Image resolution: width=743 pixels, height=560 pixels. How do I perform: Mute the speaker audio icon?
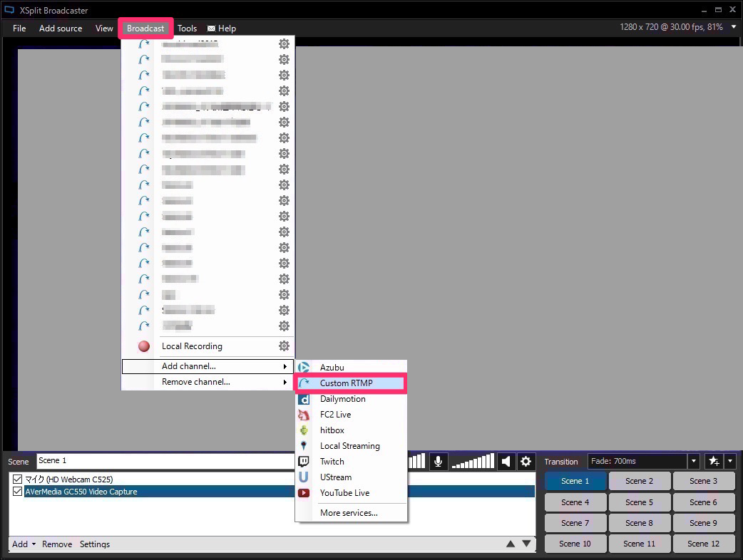[506, 461]
